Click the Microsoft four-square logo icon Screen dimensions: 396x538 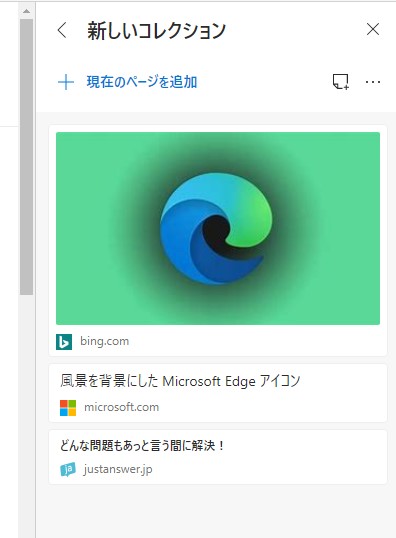[x=68, y=408]
